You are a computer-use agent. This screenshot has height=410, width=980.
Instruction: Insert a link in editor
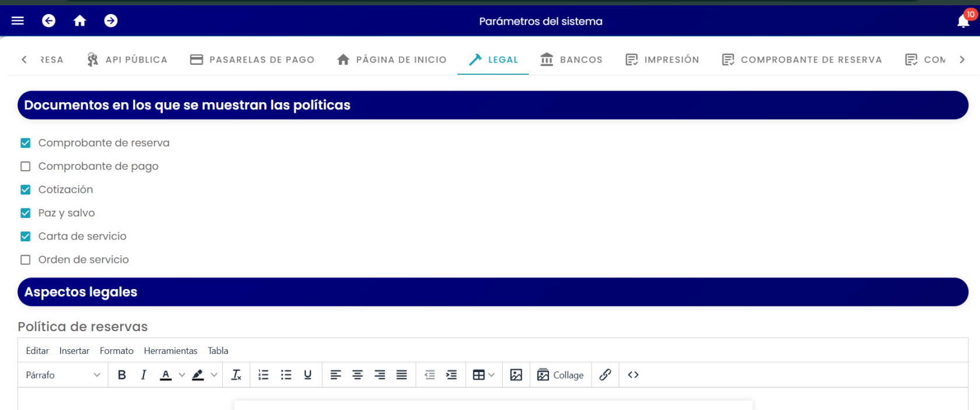click(605, 375)
